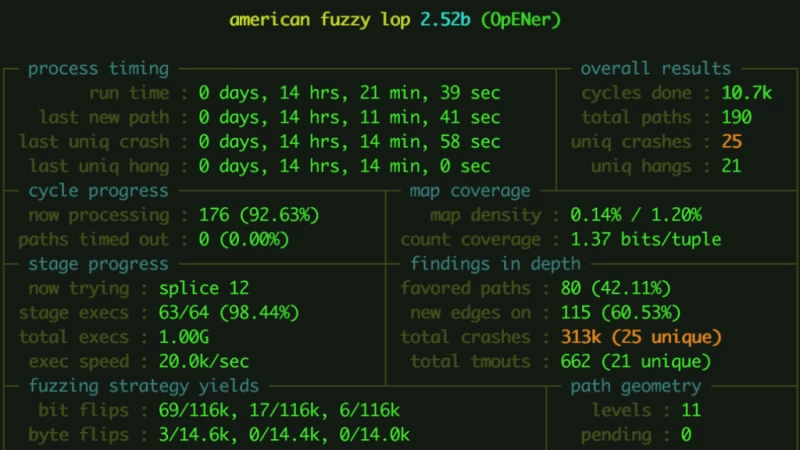800x450 pixels.
Task: Select the version number 2.52b
Action: click(x=445, y=20)
